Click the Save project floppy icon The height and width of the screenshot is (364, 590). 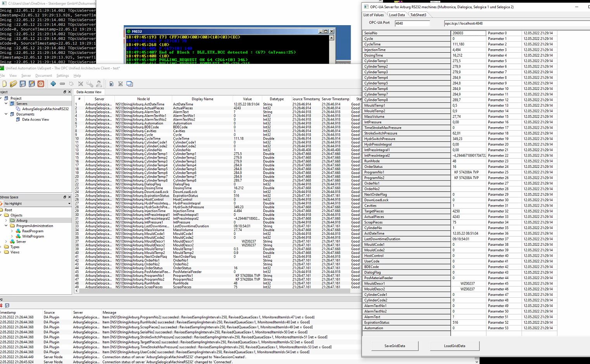(22, 84)
